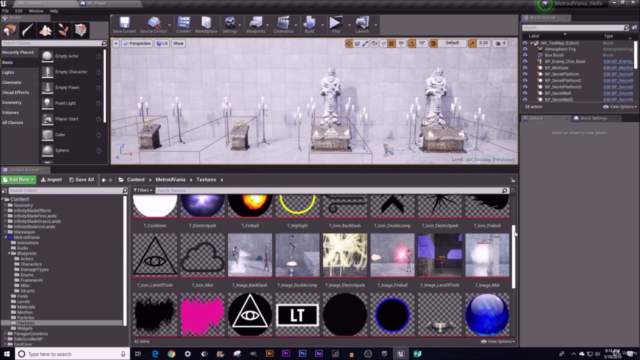
Task: Open the camera speed setting in viewport
Action: 500,43
